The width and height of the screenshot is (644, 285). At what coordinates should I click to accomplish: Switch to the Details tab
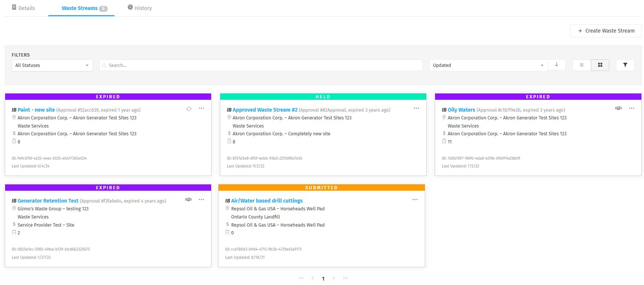24,8
